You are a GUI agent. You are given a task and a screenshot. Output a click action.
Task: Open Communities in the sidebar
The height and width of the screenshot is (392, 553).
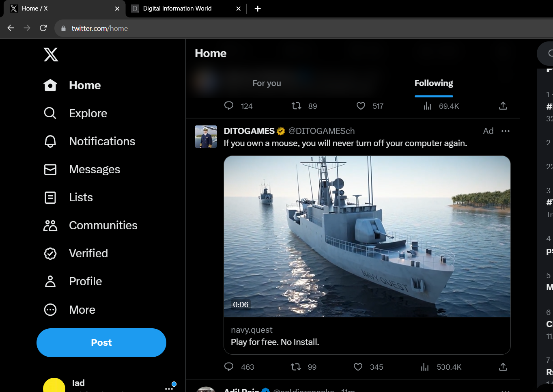point(90,225)
